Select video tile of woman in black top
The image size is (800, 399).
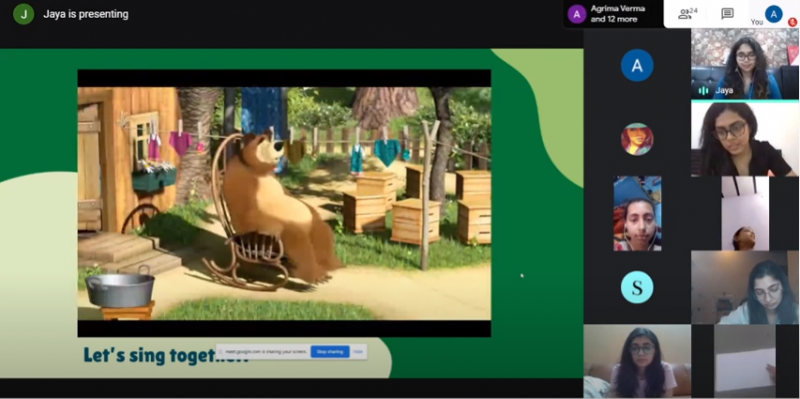tap(745, 139)
